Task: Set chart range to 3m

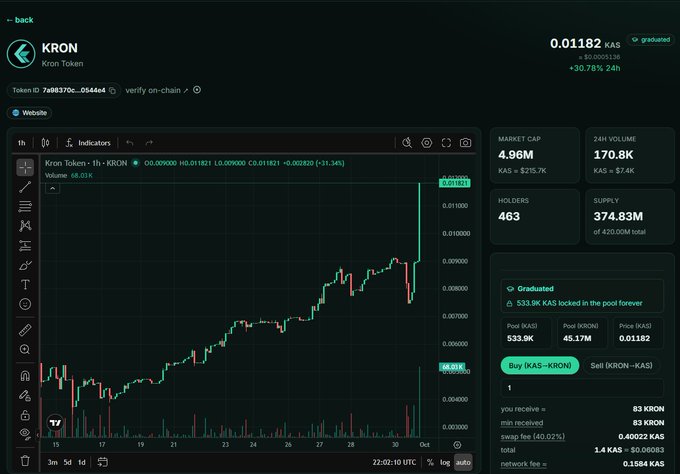Action: pyautogui.click(x=52, y=462)
